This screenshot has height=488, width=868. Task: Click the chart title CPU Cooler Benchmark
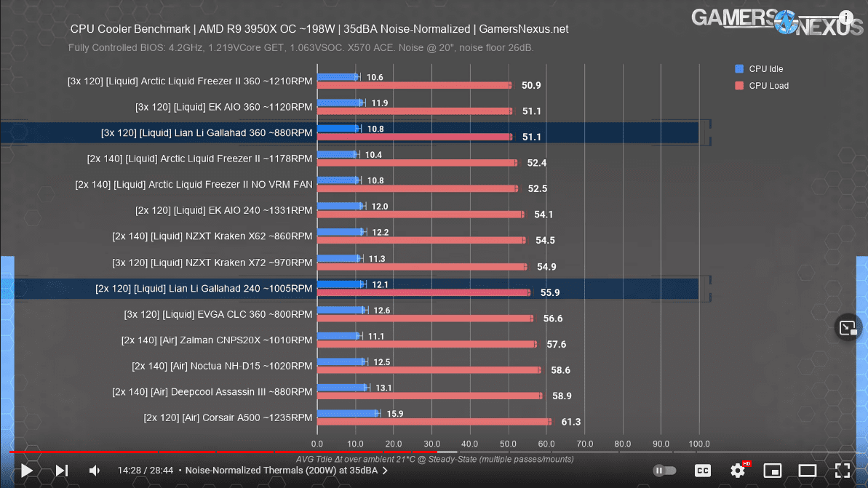(x=319, y=29)
